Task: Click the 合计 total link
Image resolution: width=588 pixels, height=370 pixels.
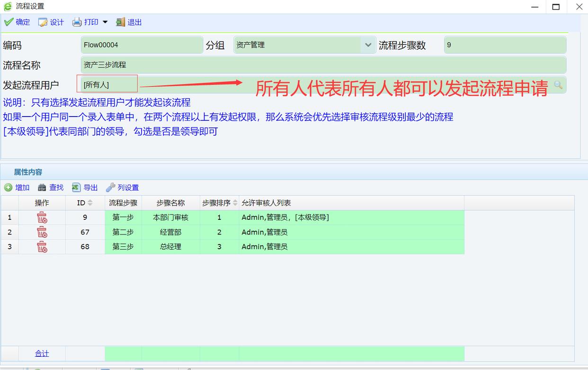Action: [x=42, y=353]
